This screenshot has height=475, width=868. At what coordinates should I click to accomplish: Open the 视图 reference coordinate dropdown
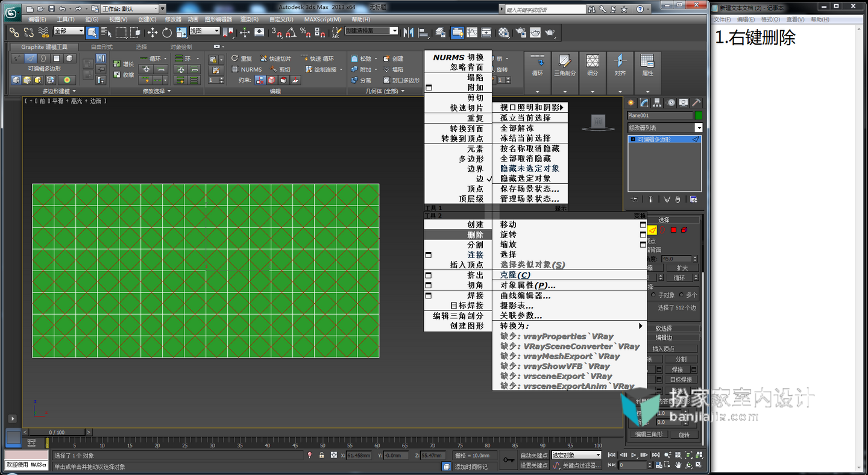(x=205, y=31)
